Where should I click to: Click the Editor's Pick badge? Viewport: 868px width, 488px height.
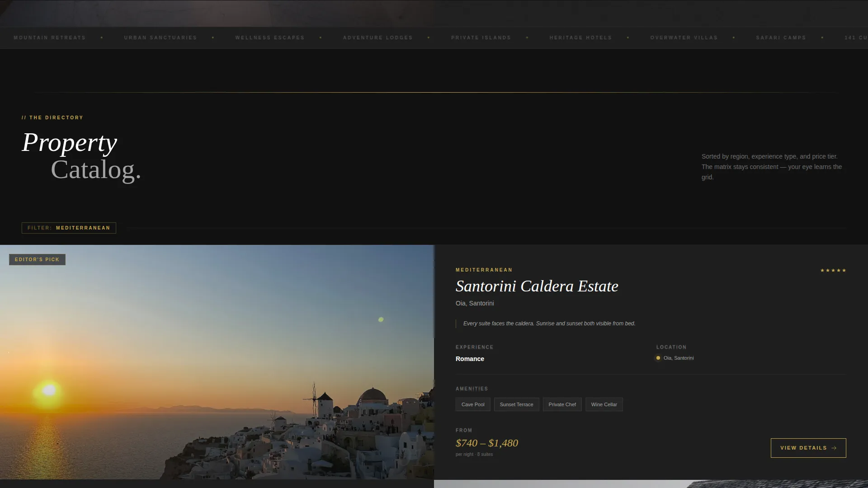pos(37,259)
